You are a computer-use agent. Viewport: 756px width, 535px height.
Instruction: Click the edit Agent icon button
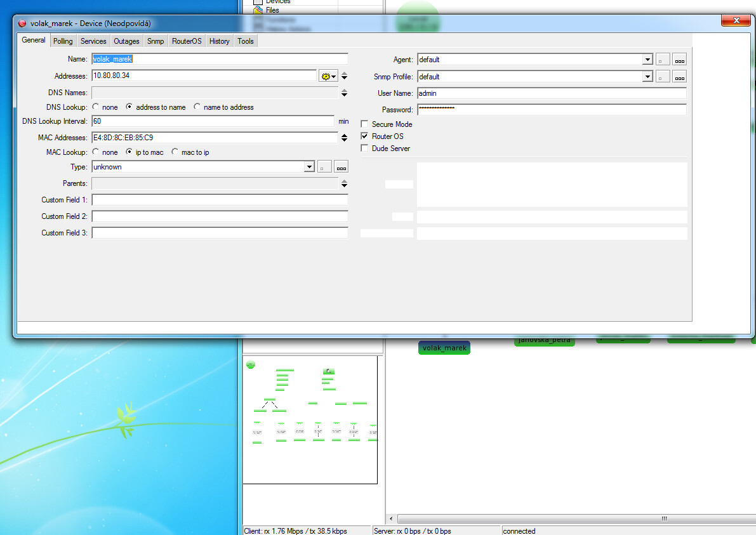coord(662,59)
